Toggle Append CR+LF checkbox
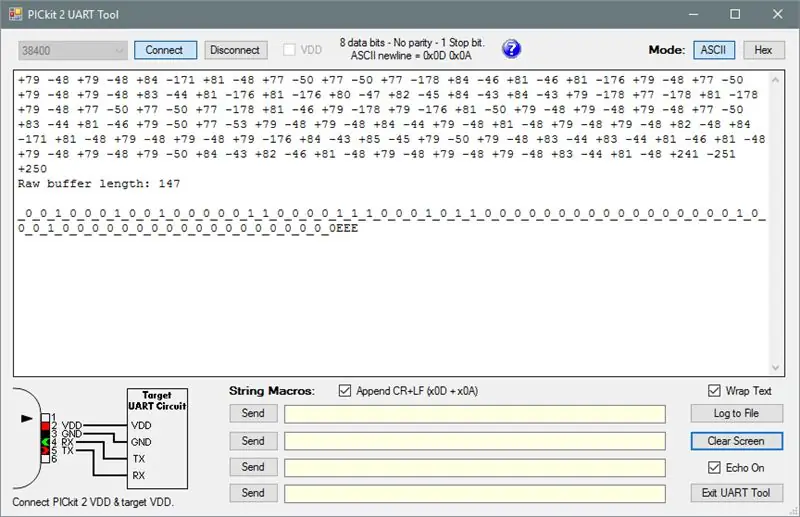Screen dimensions: 800x517 pos(345,391)
